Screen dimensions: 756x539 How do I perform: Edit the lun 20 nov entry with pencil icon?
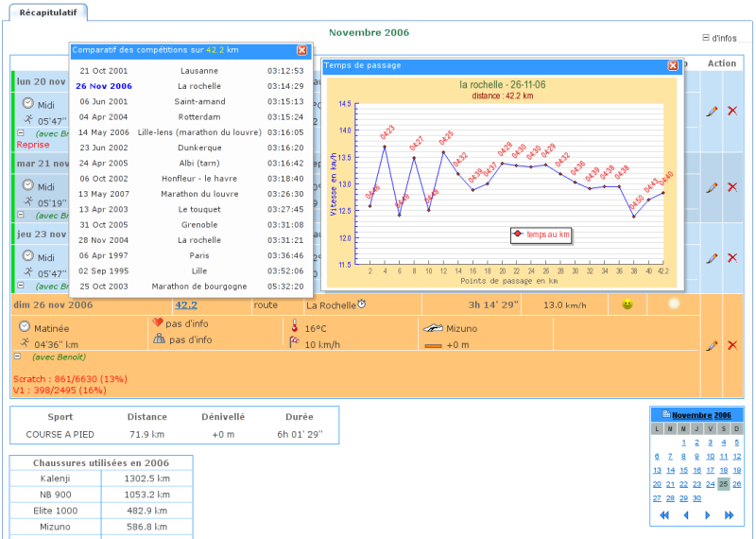(712, 111)
